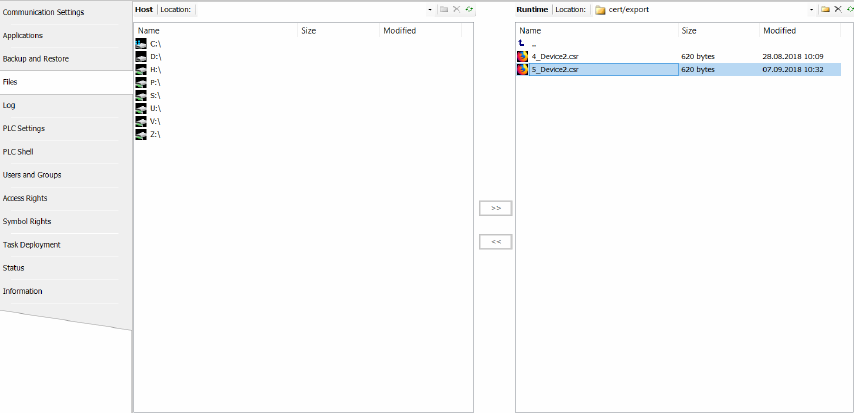Copy to runtime with >> button
This screenshot has height=413, width=854.
pyautogui.click(x=496, y=208)
